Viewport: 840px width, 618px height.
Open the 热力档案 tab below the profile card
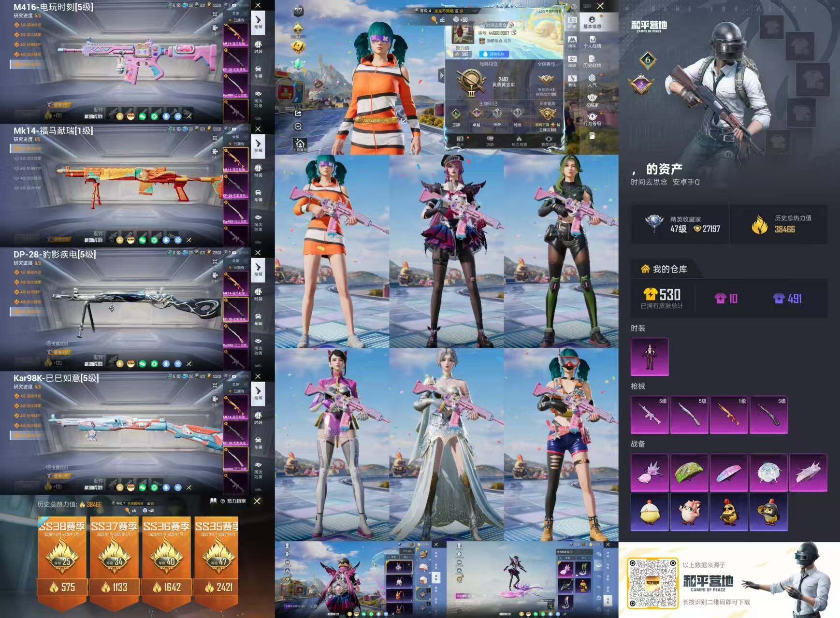519,141
